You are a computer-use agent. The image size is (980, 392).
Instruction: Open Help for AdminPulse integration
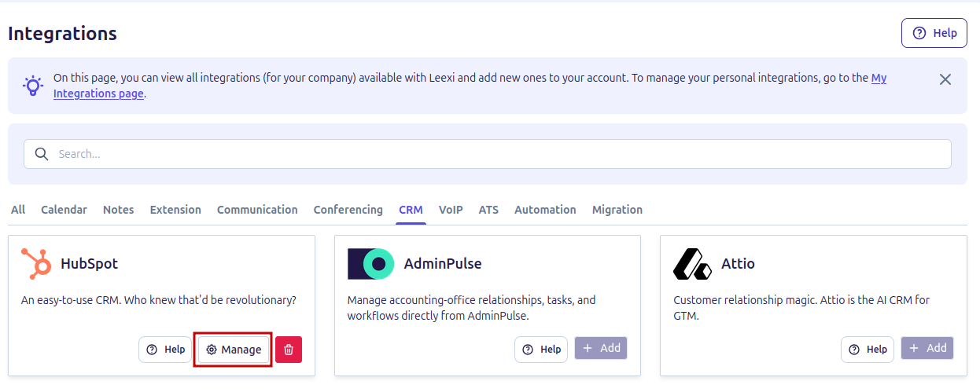541,350
